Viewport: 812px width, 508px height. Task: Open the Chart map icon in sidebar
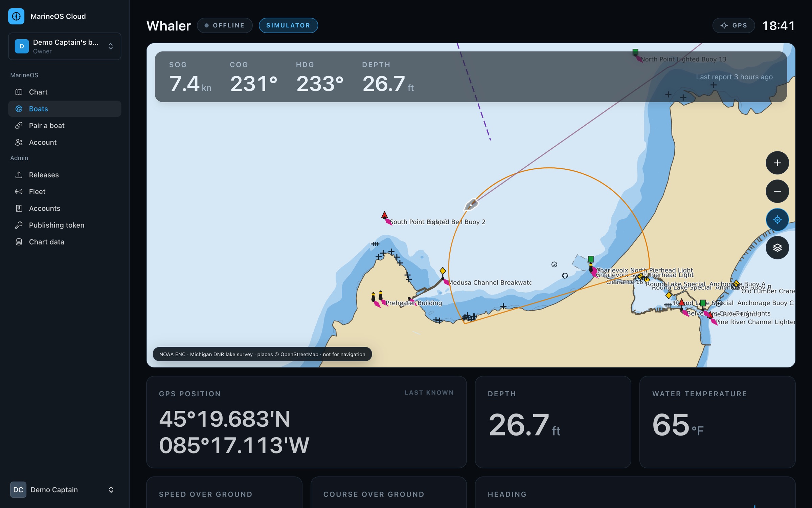19,92
